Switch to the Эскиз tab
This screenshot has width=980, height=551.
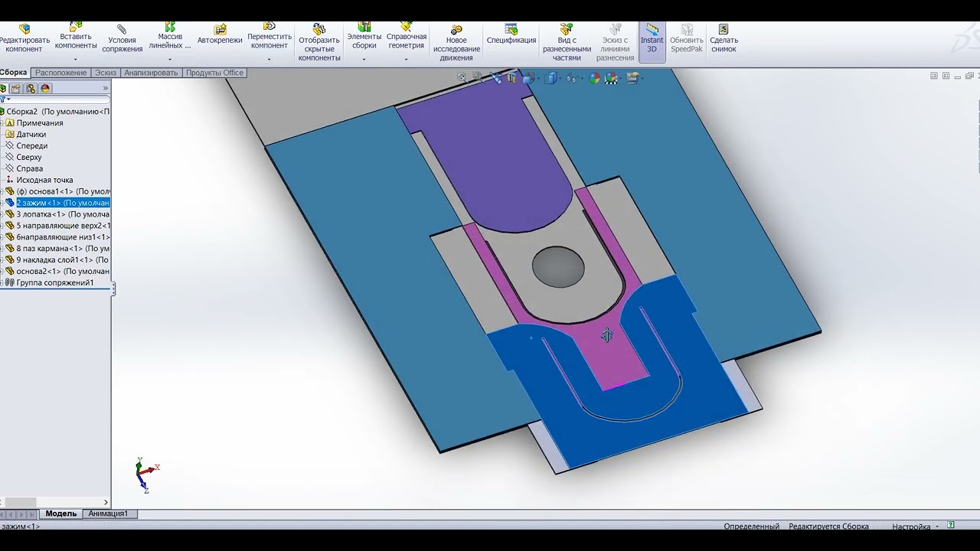[106, 73]
